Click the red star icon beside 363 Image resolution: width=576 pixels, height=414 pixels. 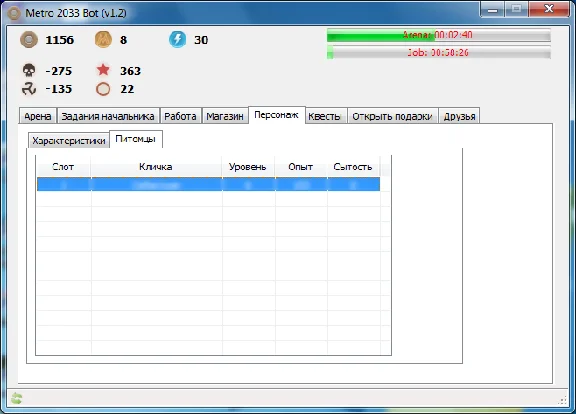[103, 69]
